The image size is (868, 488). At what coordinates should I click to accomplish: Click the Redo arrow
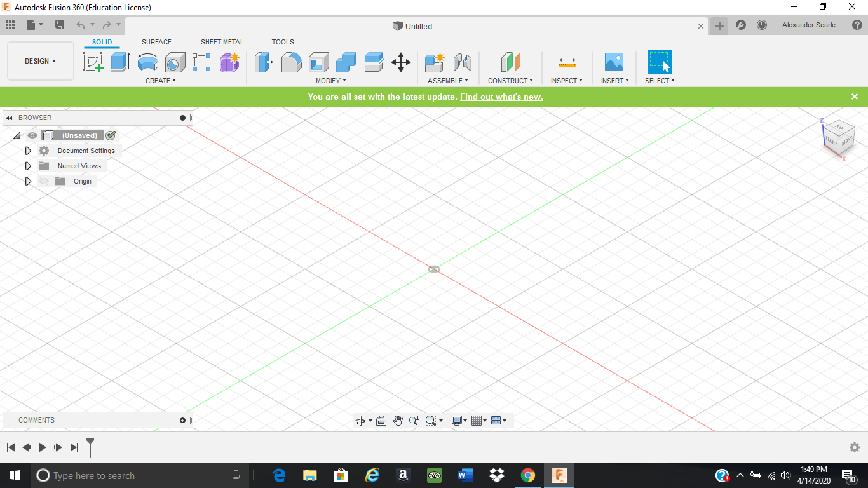click(107, 25)
